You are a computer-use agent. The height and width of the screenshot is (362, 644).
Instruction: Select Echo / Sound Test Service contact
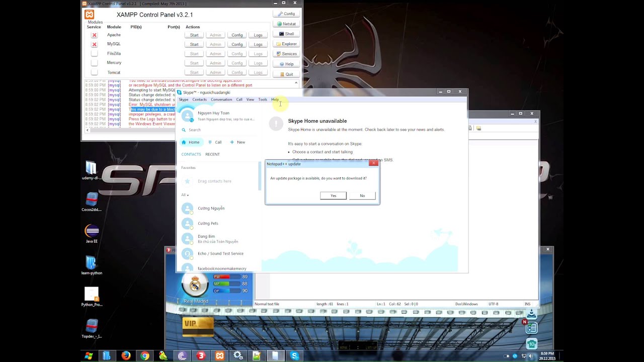coord(219,253)
